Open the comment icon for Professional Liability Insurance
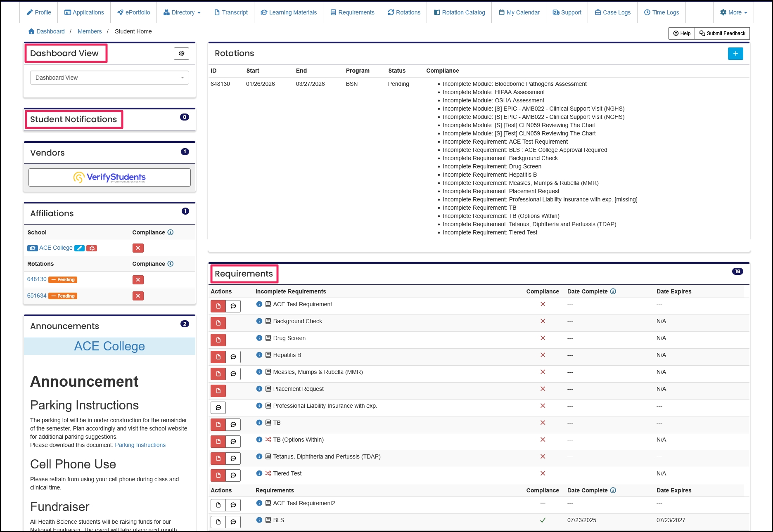This screenshot has height=532, width=773. tap(218, 407)
